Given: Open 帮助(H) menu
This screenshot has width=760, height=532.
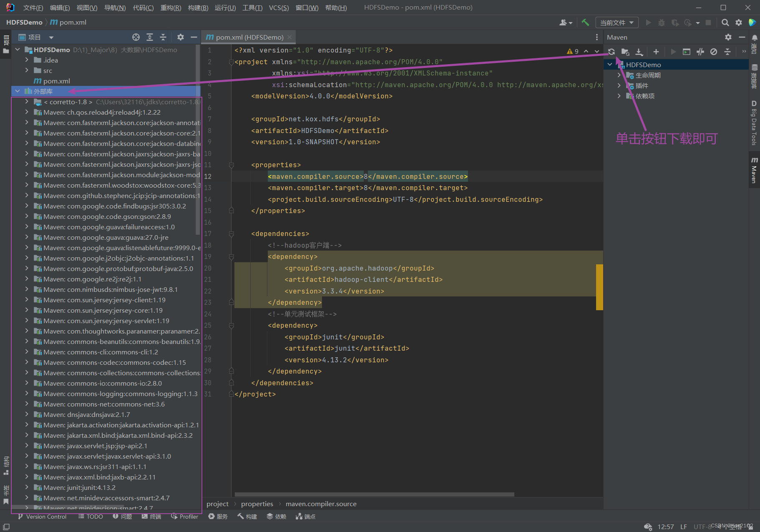Looking at the screenshot, I should (x=336, y=8).
